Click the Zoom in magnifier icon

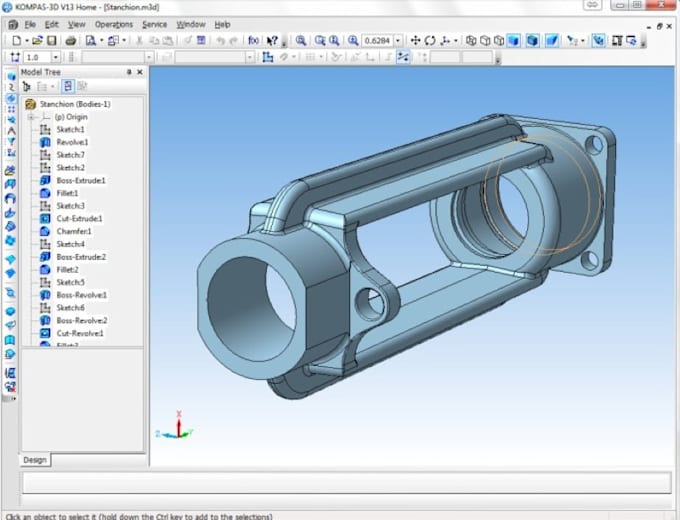pos(300,40)
